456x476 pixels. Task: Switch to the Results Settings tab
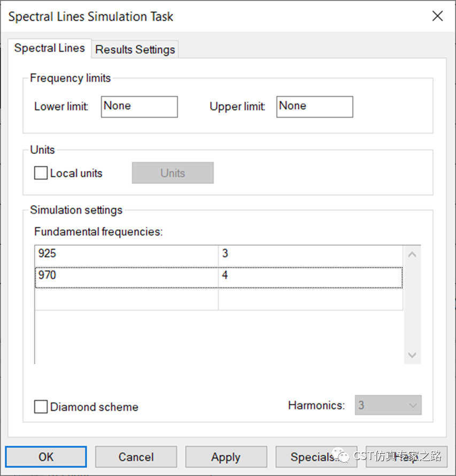tap(135, 50)
